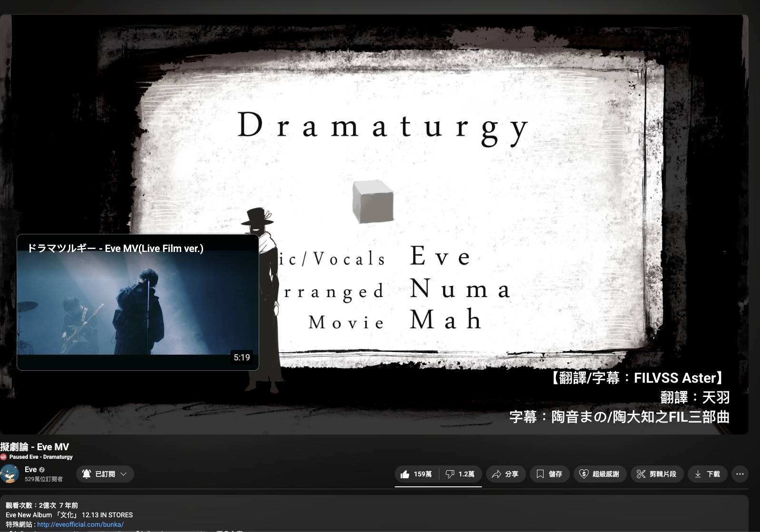This screenshot has width=760, height=532.
Task: Click the verified badge beside Eve
Action: pos(42,470)
